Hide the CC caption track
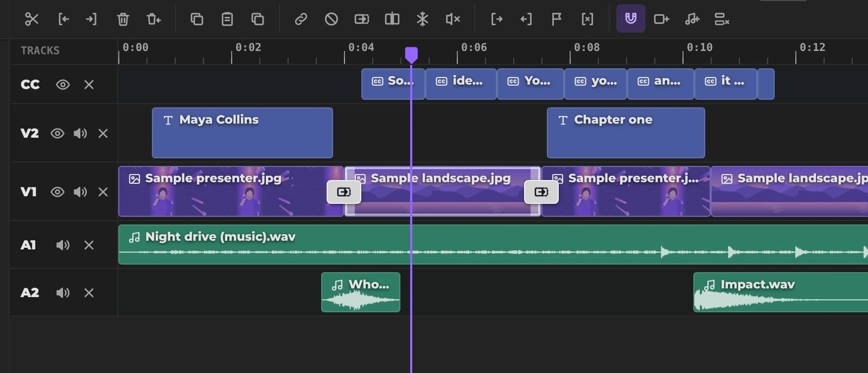The height and width of the screenshot is (373, 868). coord(63,85)
